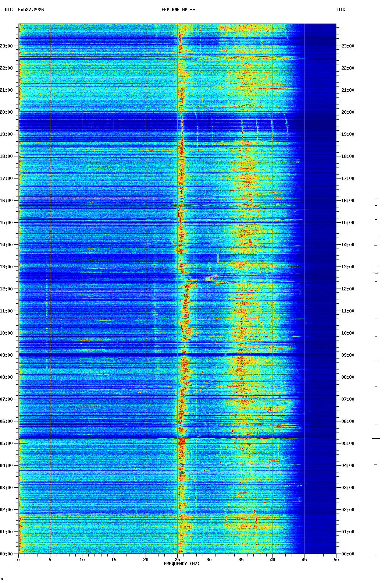The width and height of the screenshot is (392, 583).
Task: Click the UTC label at top left
Action: [8, 10]
